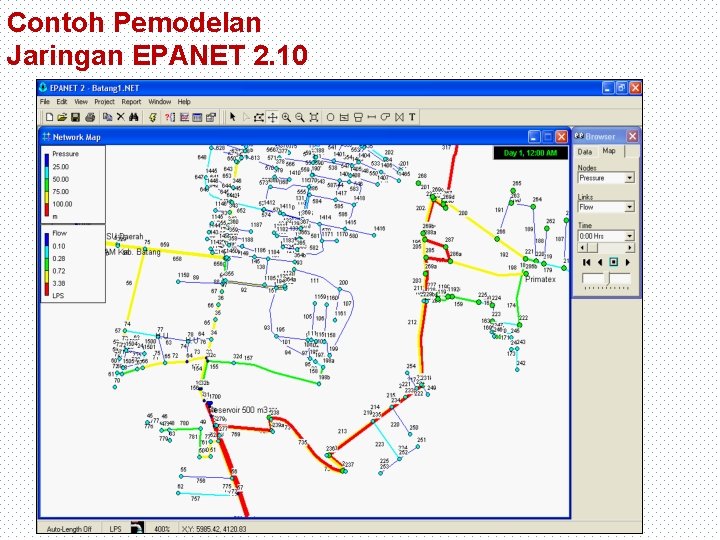Open a file with the folder icon
The height and width of the screenshot is (540, 720).
coord(62,117)
